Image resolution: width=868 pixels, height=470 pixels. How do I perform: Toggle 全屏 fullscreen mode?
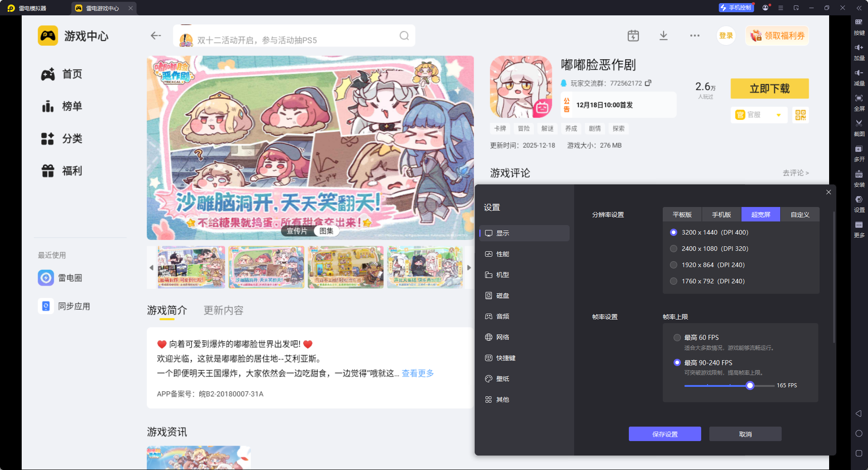(859, 103)
